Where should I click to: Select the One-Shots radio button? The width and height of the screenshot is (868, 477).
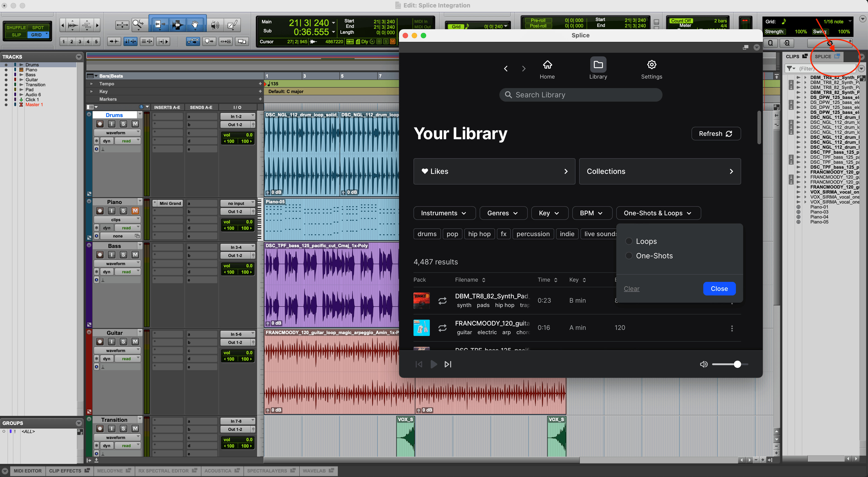pos(629,256)
